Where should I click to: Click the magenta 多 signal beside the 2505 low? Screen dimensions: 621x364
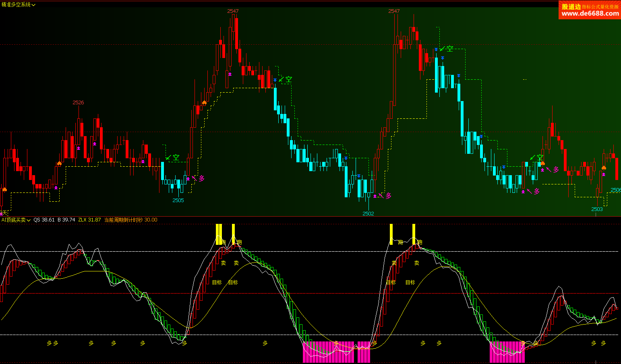tap(201, 178)
